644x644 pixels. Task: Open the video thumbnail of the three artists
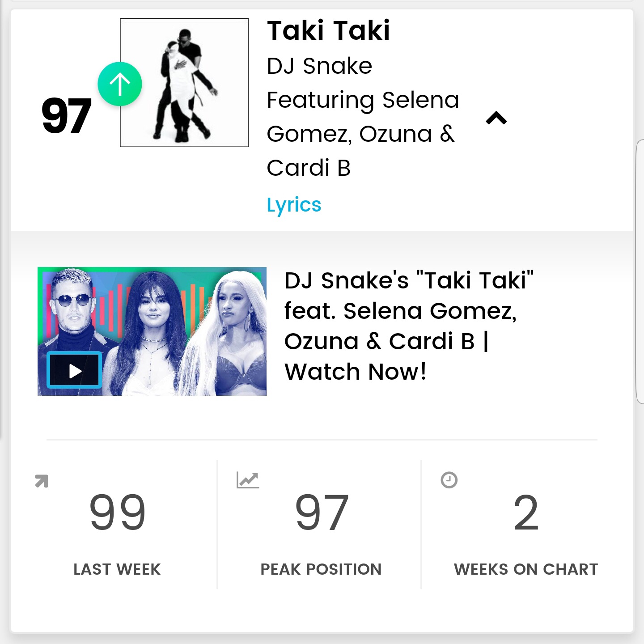[x=152, y=331]
